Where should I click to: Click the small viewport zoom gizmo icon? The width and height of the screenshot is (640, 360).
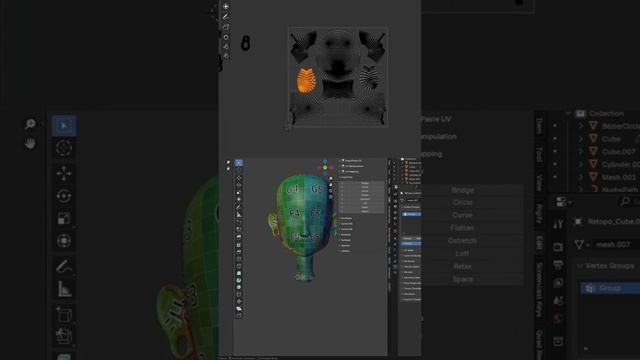[x=331, y=179]
